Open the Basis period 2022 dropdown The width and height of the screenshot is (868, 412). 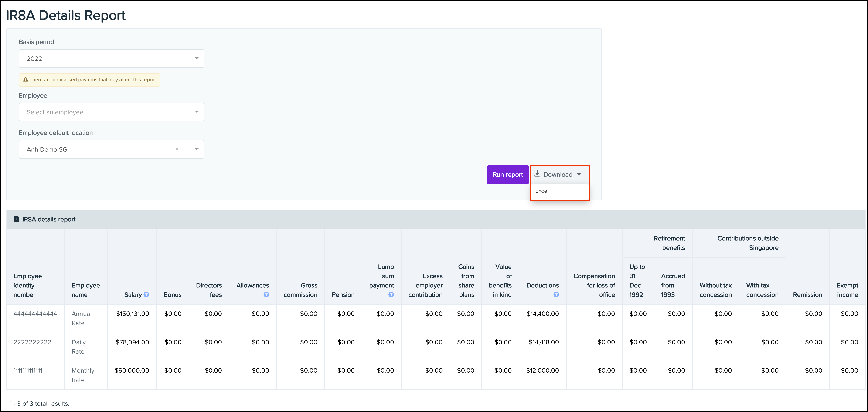pyautogui.click(x=111, y=59)
